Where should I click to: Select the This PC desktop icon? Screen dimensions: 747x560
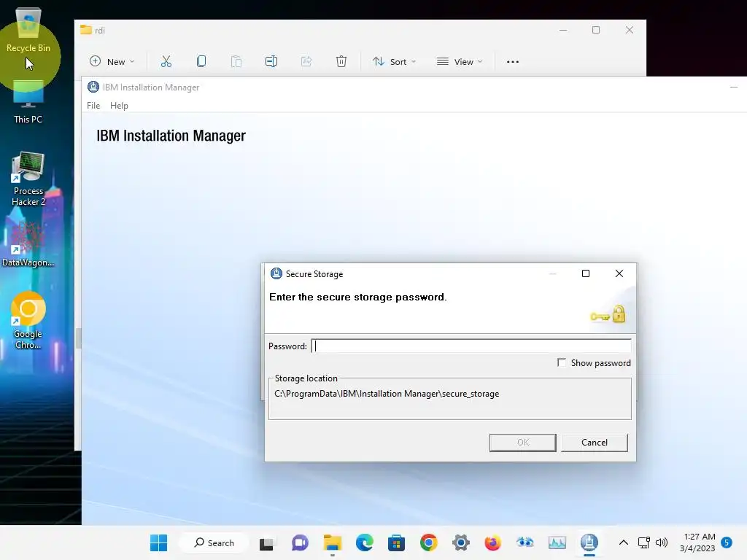point(28,102)
